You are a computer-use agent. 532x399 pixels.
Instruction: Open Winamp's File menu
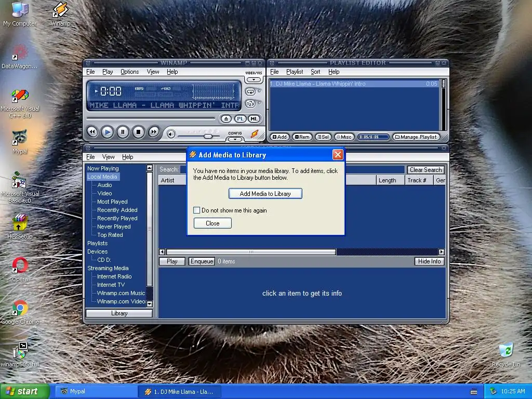90,72
